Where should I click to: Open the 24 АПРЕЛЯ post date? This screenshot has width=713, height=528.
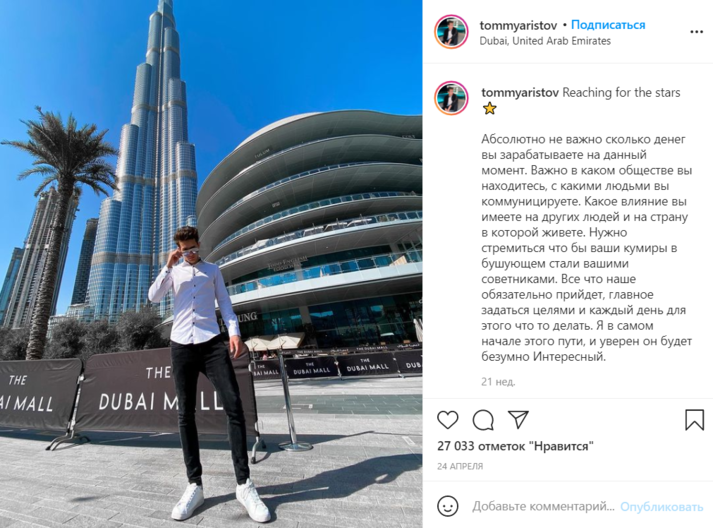point(460,466)
